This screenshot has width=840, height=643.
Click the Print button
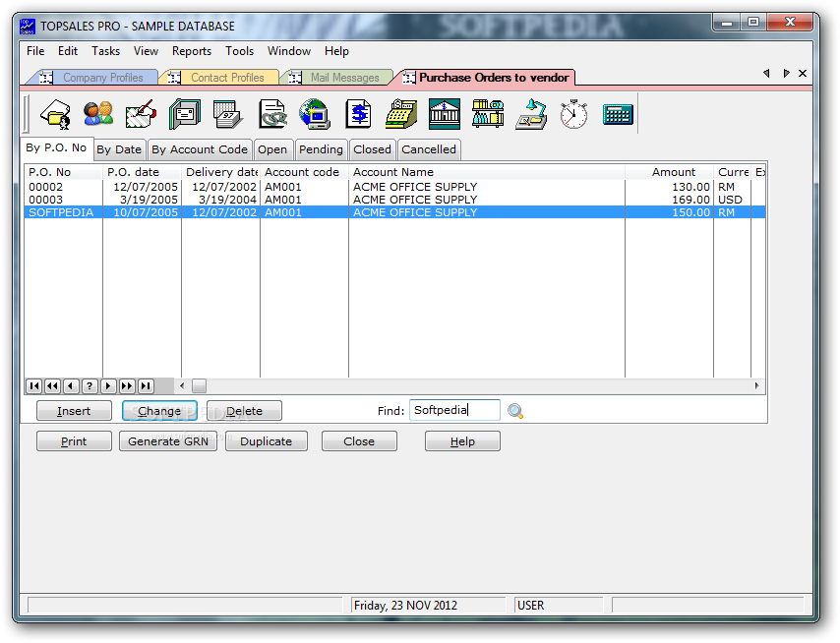[74, 441]
